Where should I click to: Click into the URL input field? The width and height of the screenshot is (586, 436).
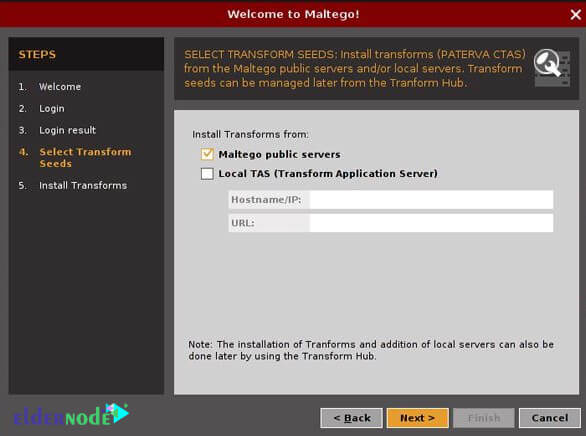tap(431, 223)
